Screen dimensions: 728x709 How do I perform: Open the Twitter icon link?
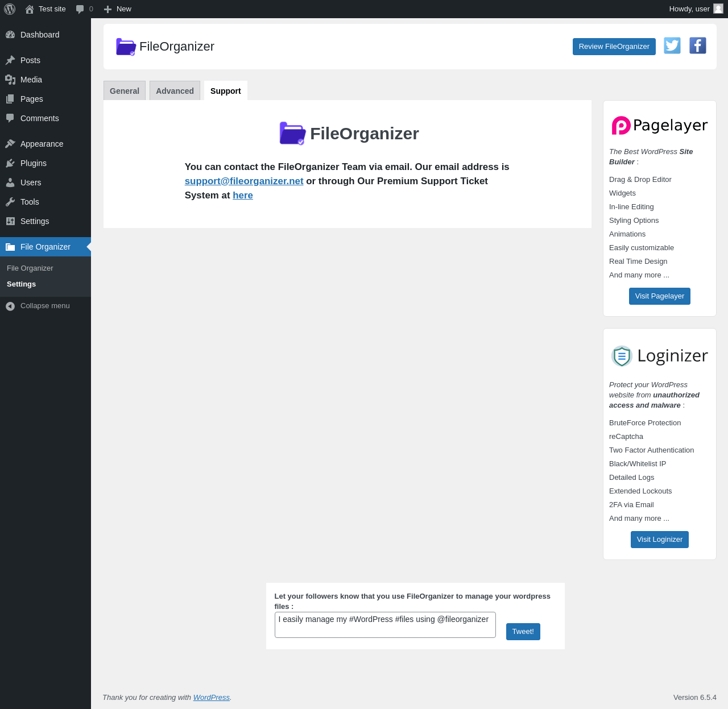click(x=672, y=45)
